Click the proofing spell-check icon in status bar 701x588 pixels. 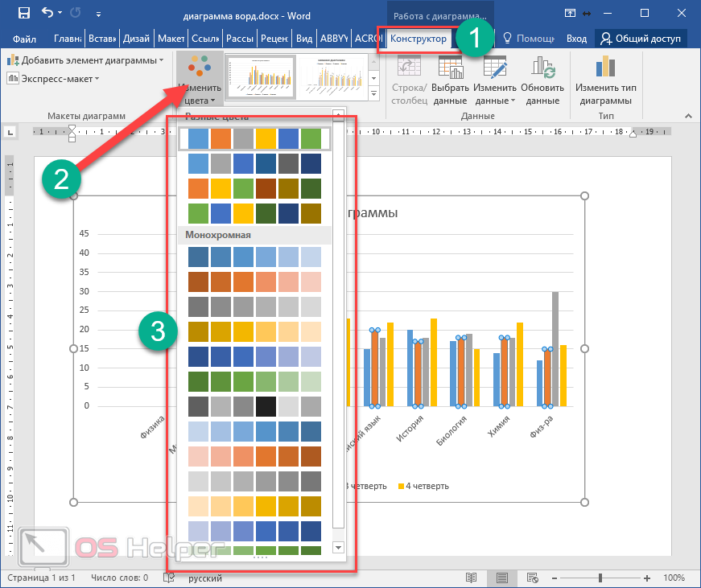pyautogui.click(x=168, y=578)
